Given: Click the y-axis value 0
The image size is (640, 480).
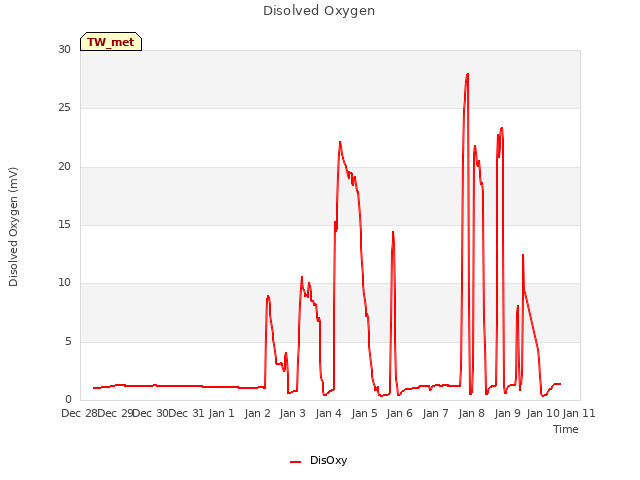Looking at the screenshot, I should click(x=68, y=399).
